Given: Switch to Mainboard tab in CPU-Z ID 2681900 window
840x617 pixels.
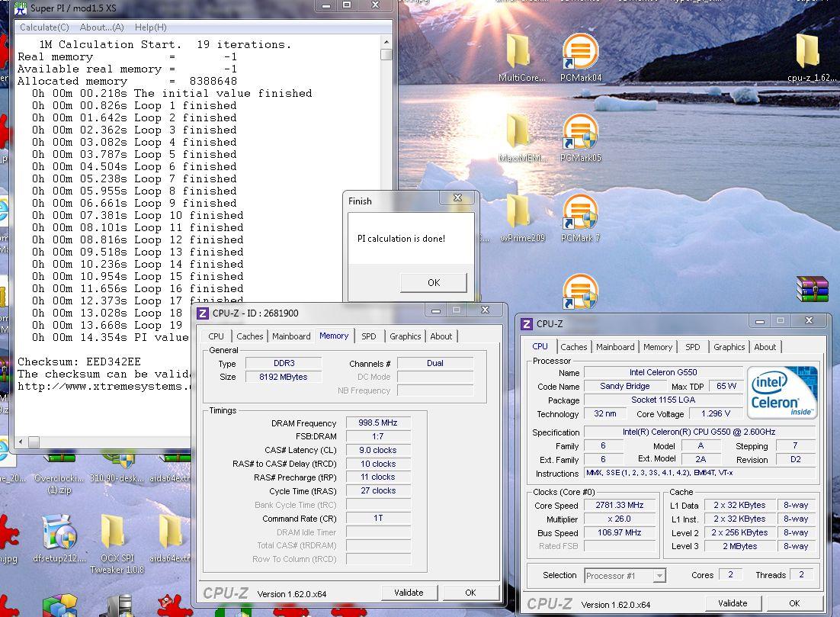Looking at the screenshot, I should click(x=291, y=336).
